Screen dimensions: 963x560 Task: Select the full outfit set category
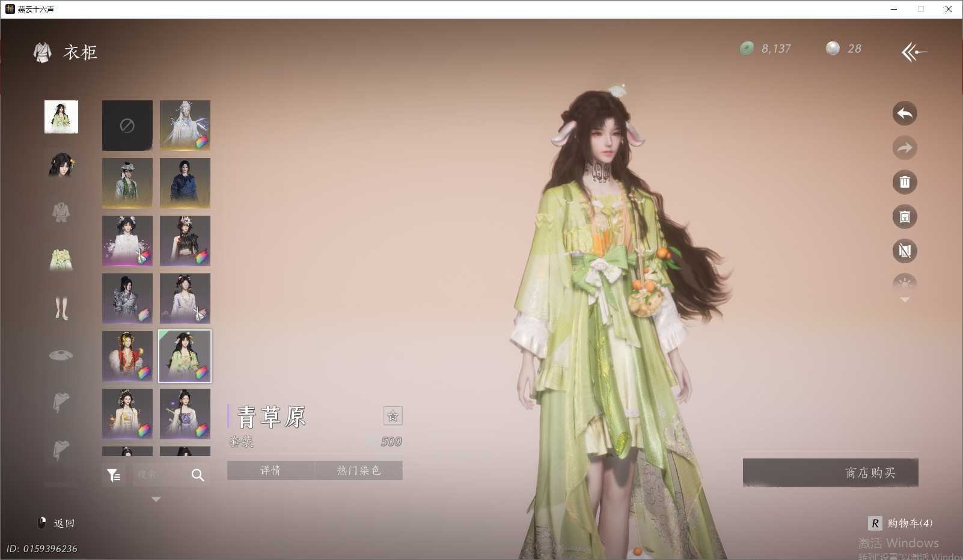(x=61, y=117)
